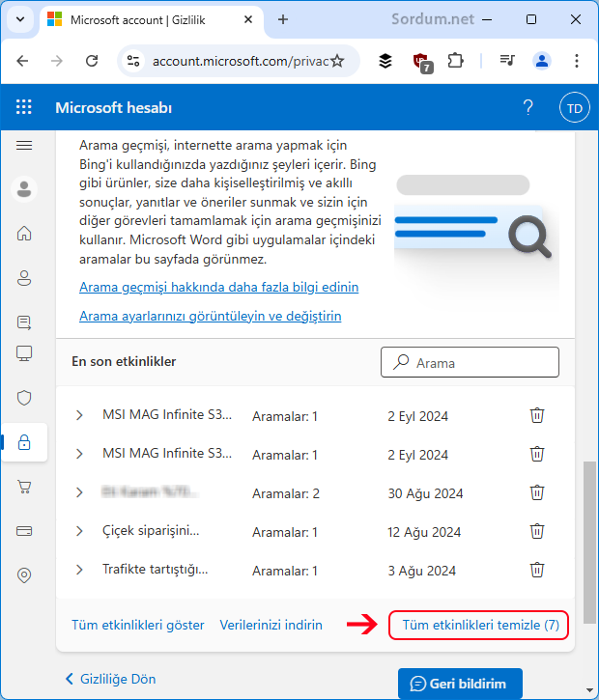Return via Gizliliğe Dön link
Viewport: 599px width, 700px height.
click(x=111, y=679)
